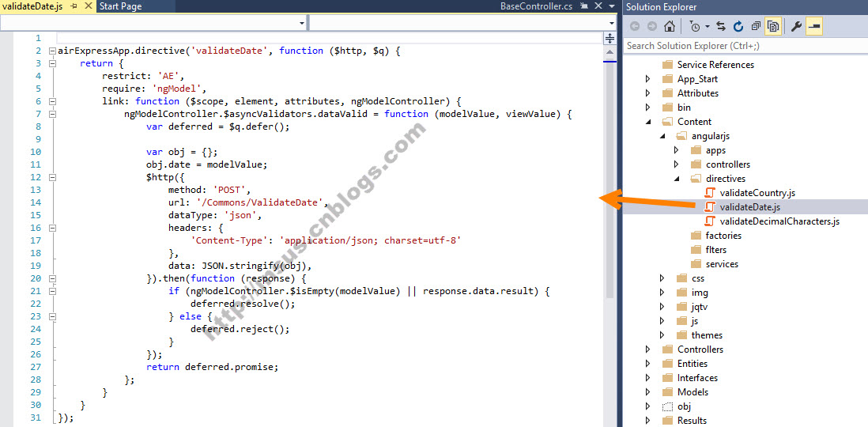Pin the validateDate.js tab

[75, 6]
